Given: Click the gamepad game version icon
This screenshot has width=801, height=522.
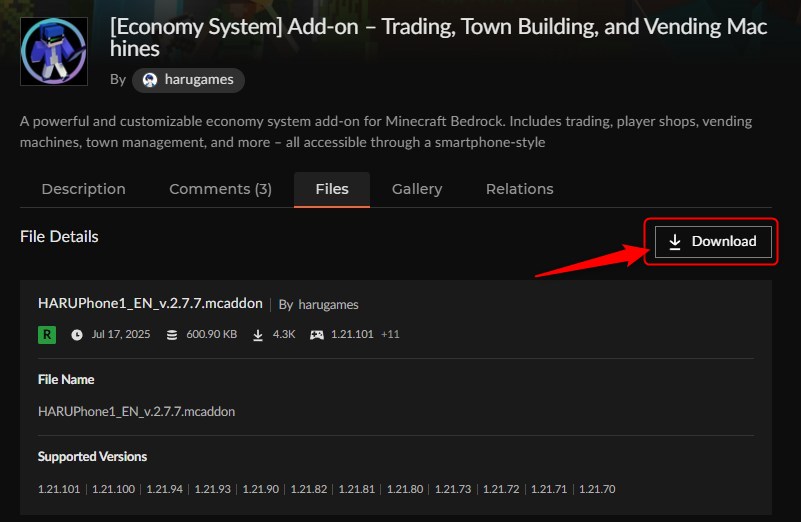Looking at the screenshot, I should pos(317,335).
